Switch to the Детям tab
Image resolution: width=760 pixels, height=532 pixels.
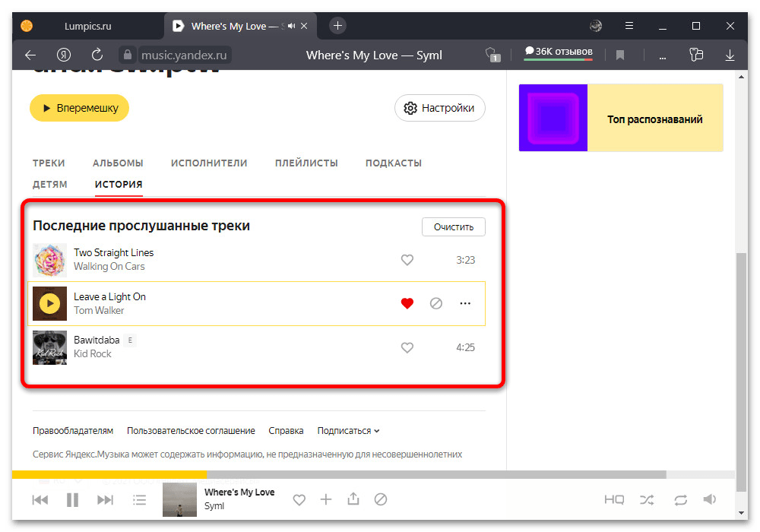(50, 185)
